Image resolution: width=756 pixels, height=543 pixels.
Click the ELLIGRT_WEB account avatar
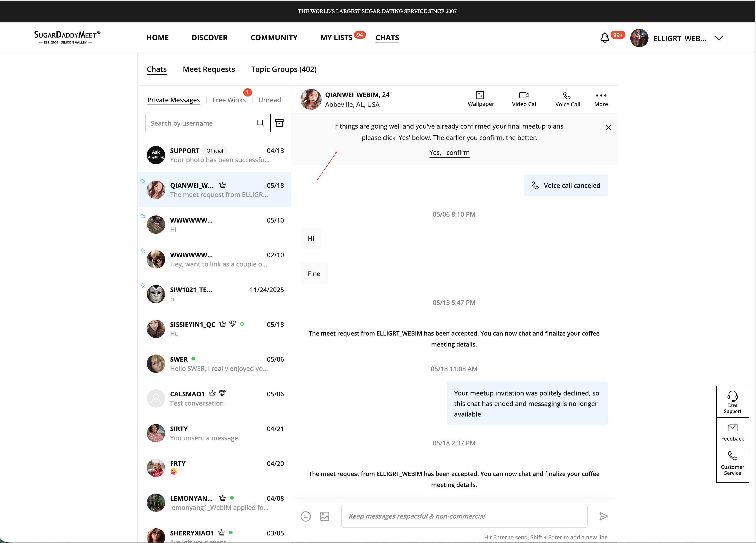click(x=639, y=38)
